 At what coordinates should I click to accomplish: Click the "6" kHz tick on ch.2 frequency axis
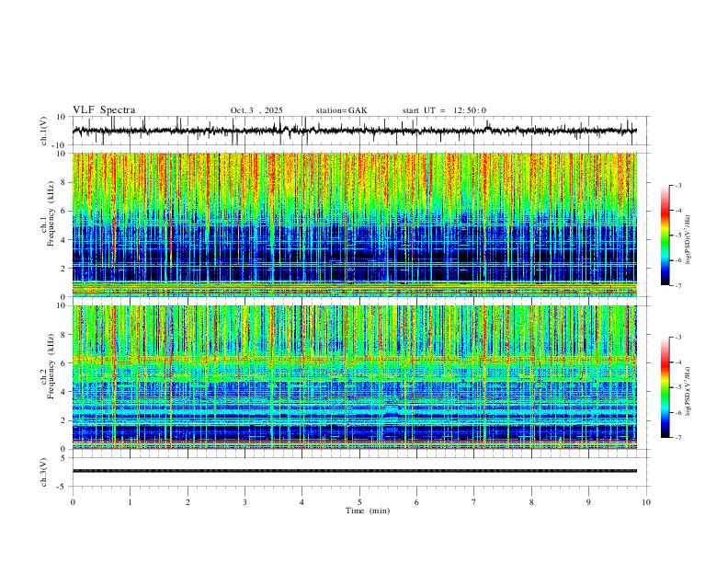tap(63, 363)
